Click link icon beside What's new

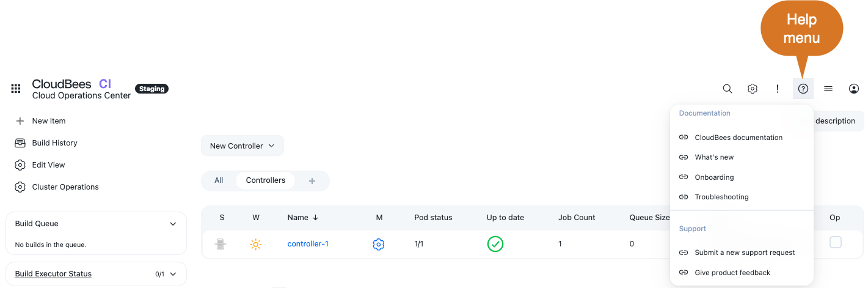coord(684,157)
